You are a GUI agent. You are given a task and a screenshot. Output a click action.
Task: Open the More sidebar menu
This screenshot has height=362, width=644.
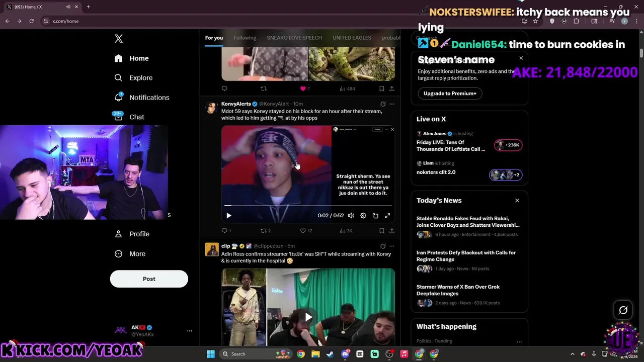[130, 254]
